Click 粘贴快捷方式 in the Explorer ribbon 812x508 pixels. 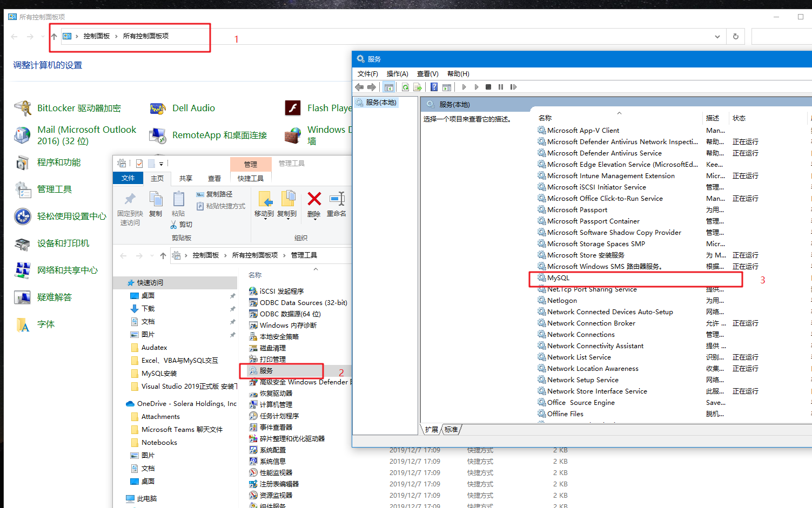click(221, 206)
